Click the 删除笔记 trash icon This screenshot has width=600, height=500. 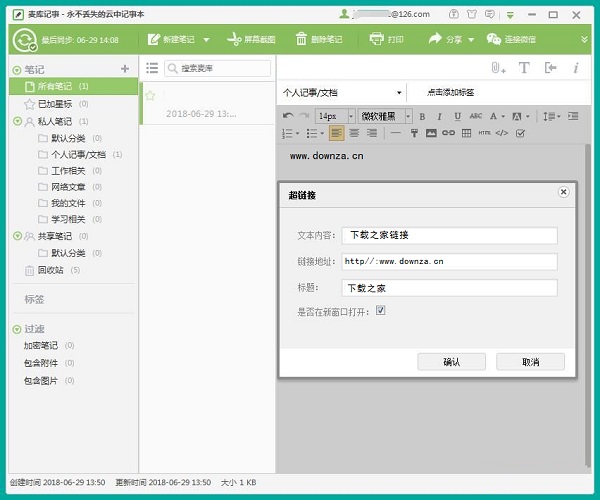point(301,39)
